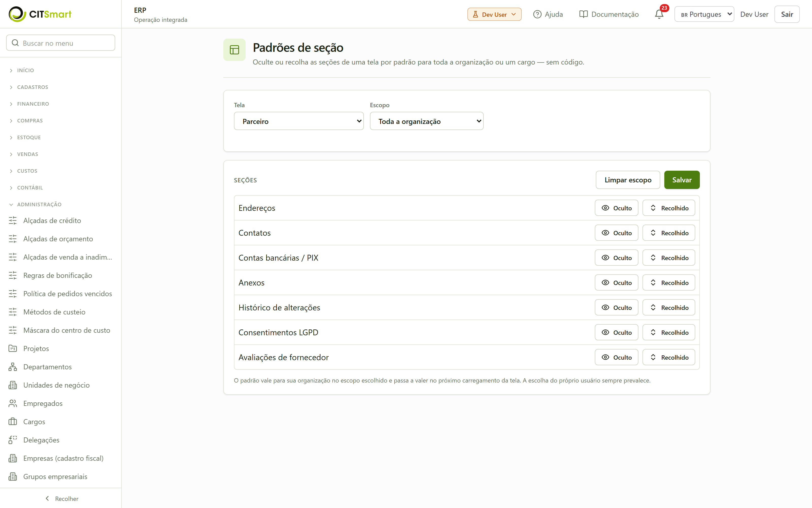Click the Buscar no menu search field
Image resolution: width=812 pixels, height=508 pixels.
tap(61, 43)
